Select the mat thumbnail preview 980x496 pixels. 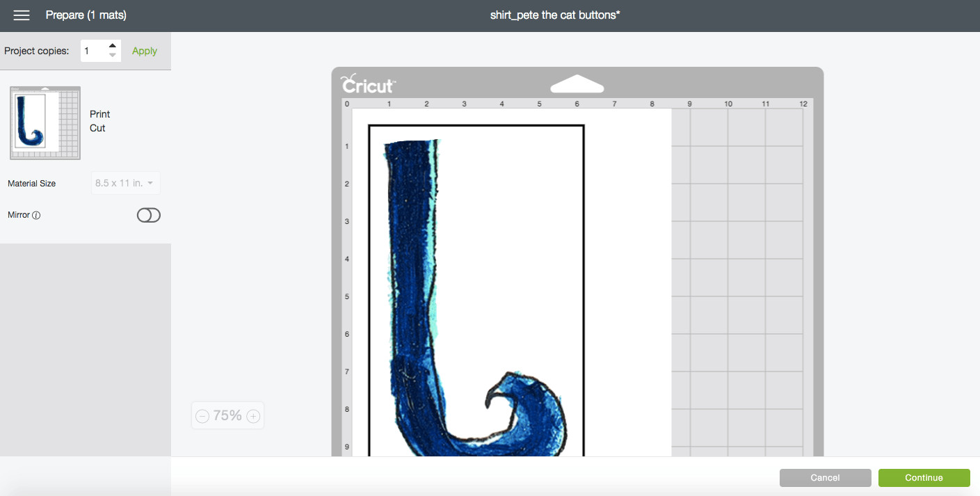tap(45, 123)
